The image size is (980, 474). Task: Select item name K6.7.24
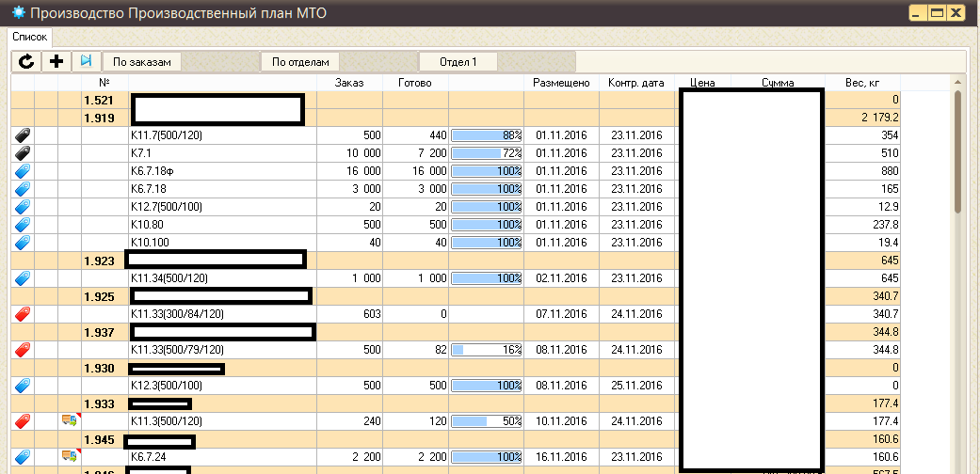(148, 457)
